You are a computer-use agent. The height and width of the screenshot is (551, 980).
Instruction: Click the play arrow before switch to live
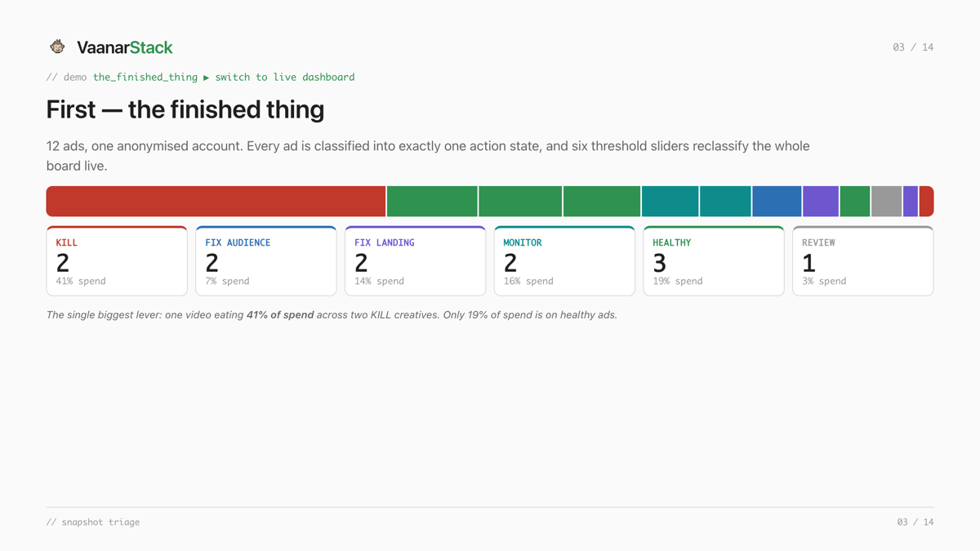[206, 77]
